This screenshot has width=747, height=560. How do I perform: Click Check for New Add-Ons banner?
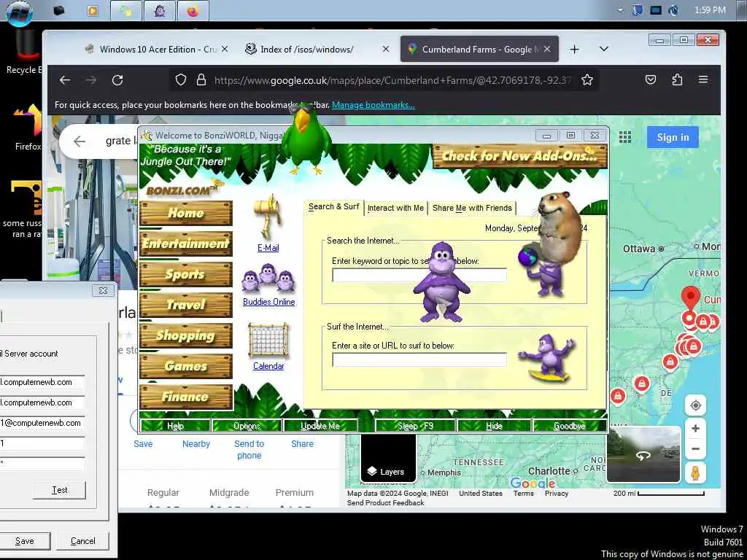coord(519,156)
